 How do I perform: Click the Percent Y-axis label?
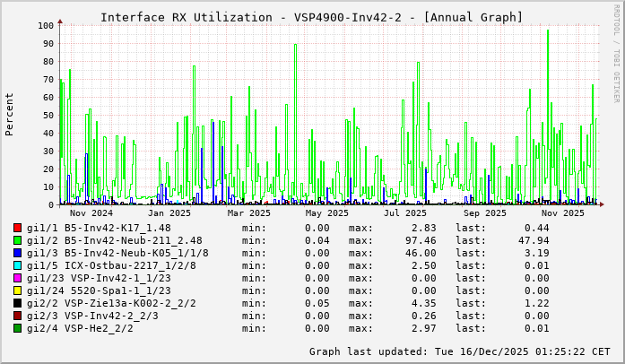(10, 114)
